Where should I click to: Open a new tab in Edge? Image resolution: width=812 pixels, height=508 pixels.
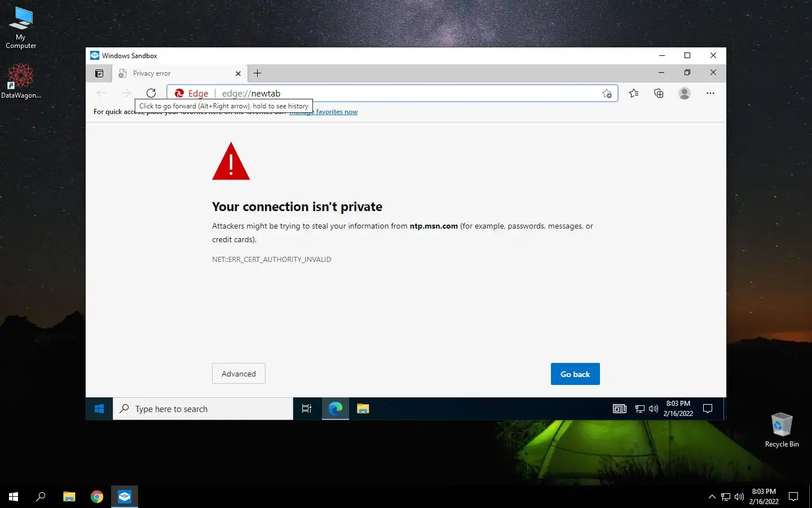[x=258, y=73]
